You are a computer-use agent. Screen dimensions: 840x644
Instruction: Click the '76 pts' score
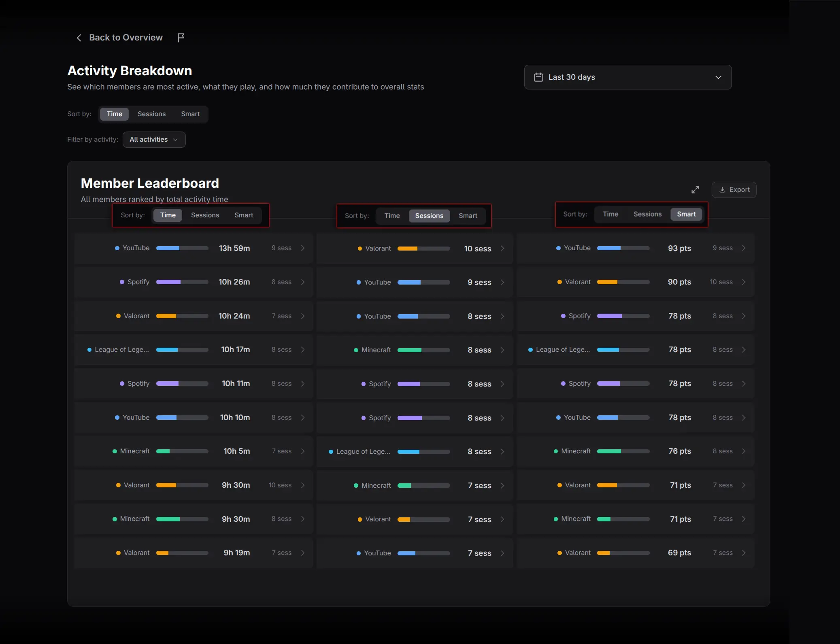[x=680, y=451]
